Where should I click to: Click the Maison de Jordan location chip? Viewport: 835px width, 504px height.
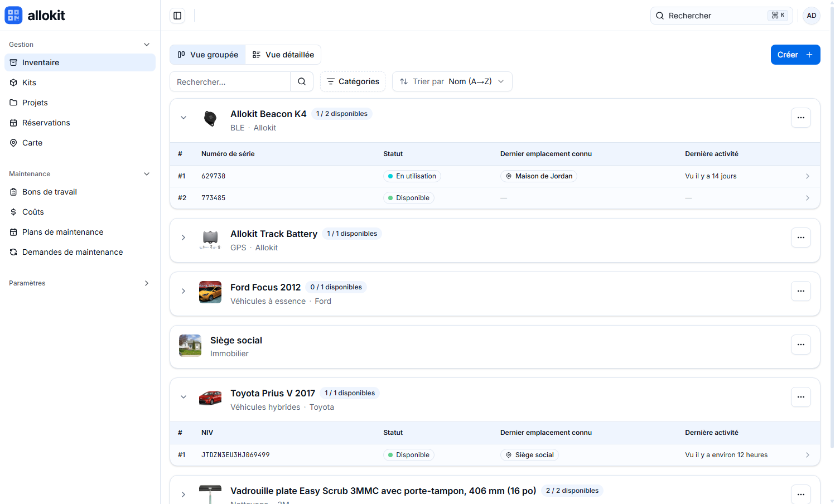coord(539,176)
